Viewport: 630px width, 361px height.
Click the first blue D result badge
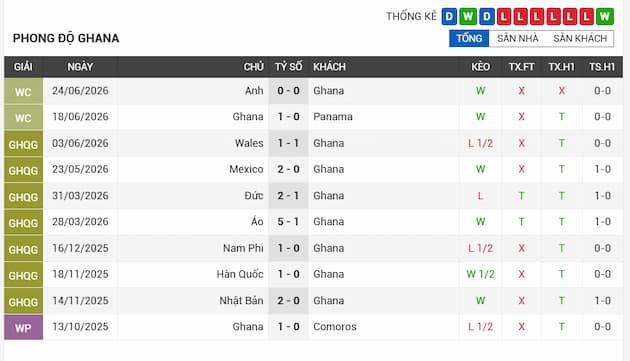click(449, 16)
